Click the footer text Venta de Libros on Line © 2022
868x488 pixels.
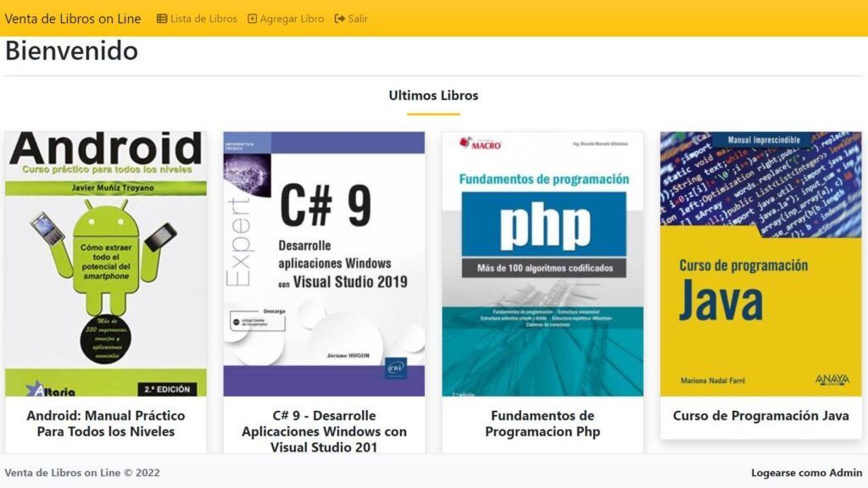[x=82, y=473]
